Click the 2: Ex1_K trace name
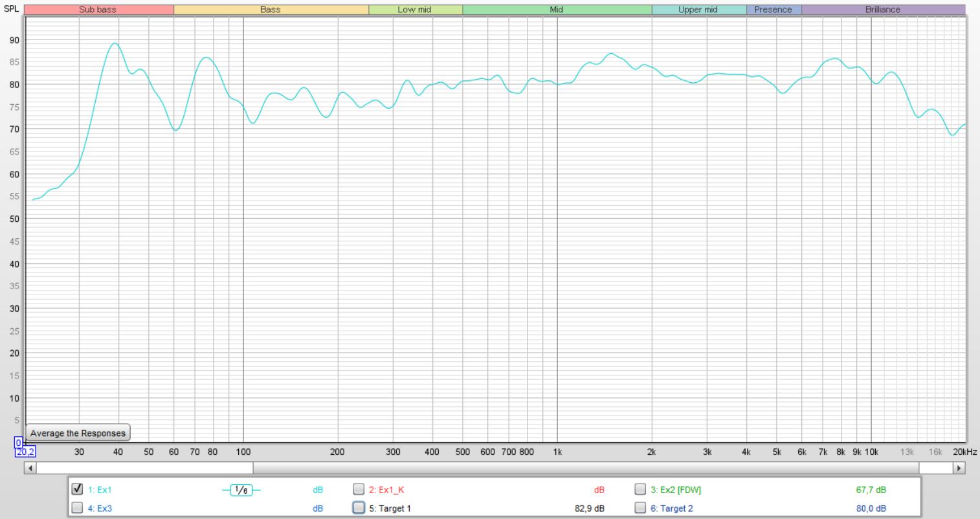 (x=386, y=491)
